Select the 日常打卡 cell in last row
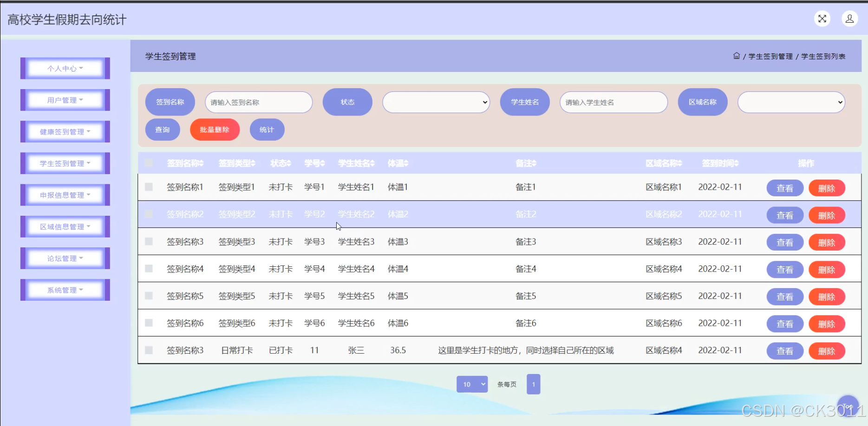The height and width of the screenshot is (426, 868). click(x=237, y=350)
